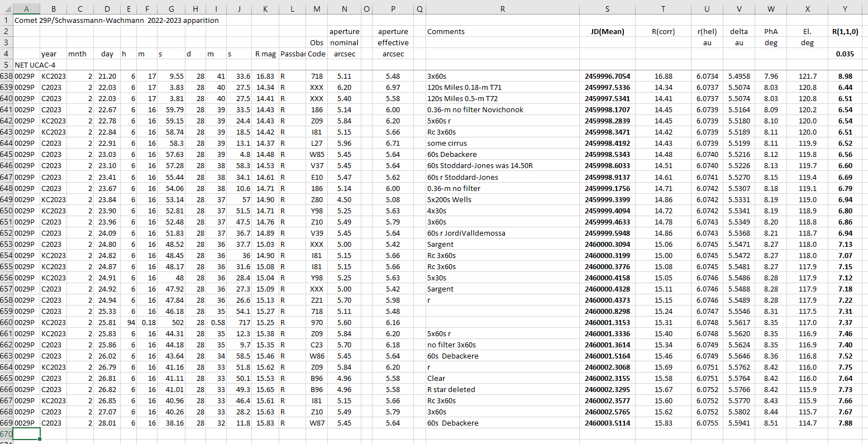Click the 'R mag' header cell
The height and width of the screenshot is (444, 868).
tap(265, 54)
